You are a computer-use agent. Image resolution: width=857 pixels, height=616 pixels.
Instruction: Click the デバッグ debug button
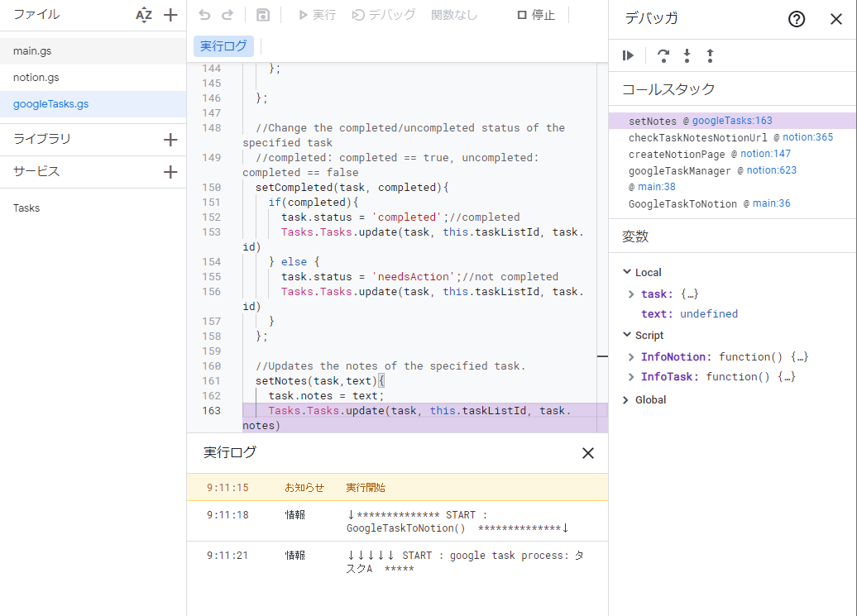[x=384, y=15]
